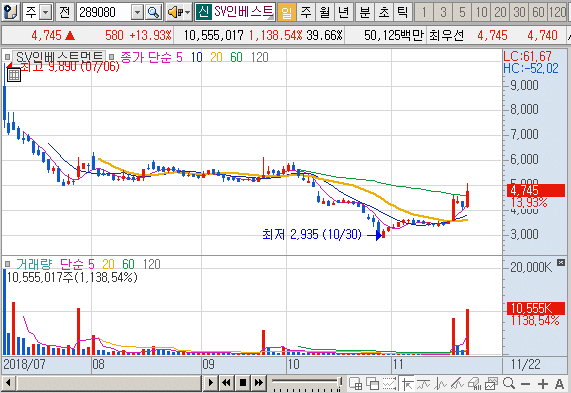571x393 pixels.
Task: Choose the 1 interval button
Action: click(424, 12)
